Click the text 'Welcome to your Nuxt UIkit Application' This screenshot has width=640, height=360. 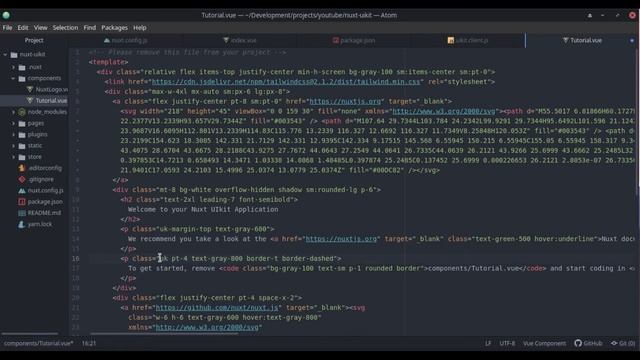[x=203, y=209]
